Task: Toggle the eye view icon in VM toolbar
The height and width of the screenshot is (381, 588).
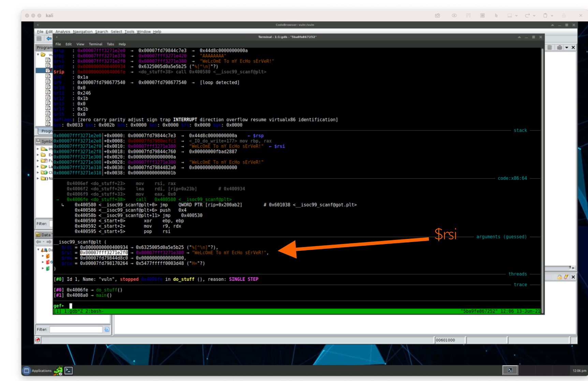Action: [454, 16]
